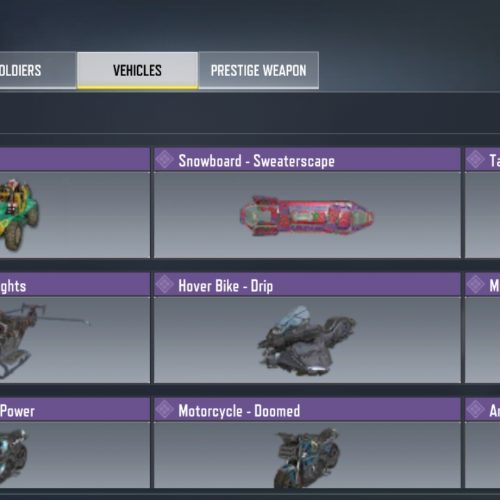Click the diamond icon on the top-right card

(475, 159)
